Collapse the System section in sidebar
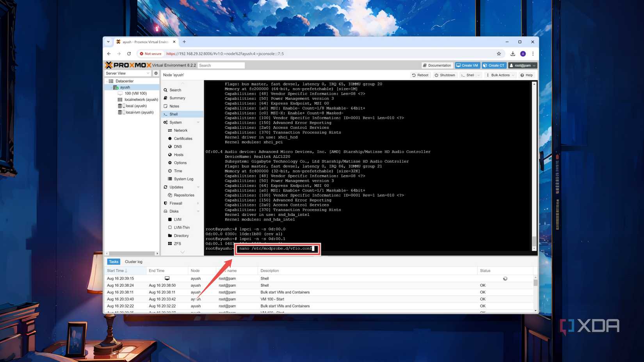Screen dimensions: 644x362 coord(199,122)
